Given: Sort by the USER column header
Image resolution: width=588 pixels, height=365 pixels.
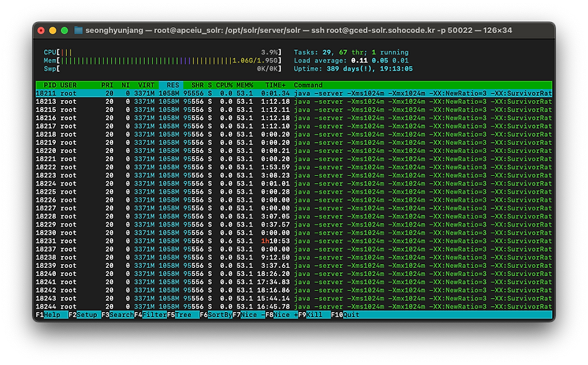Looking at the screenshot, I should [x=68, y=85].
